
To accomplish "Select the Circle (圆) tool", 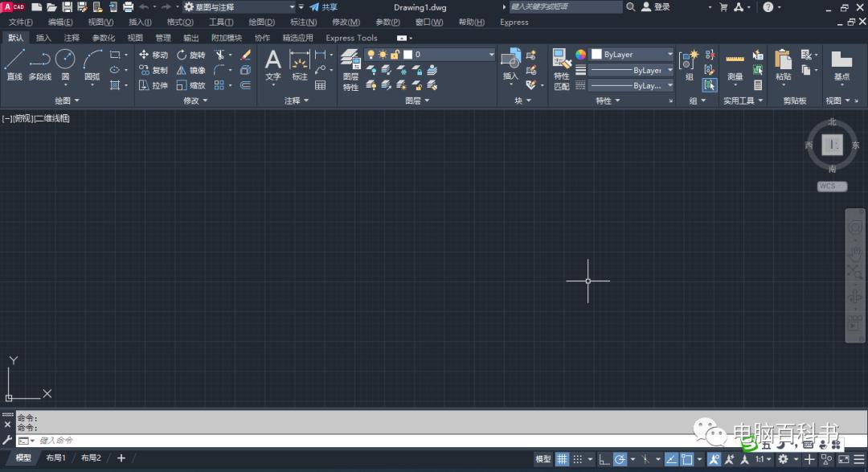I will (65, 64).
